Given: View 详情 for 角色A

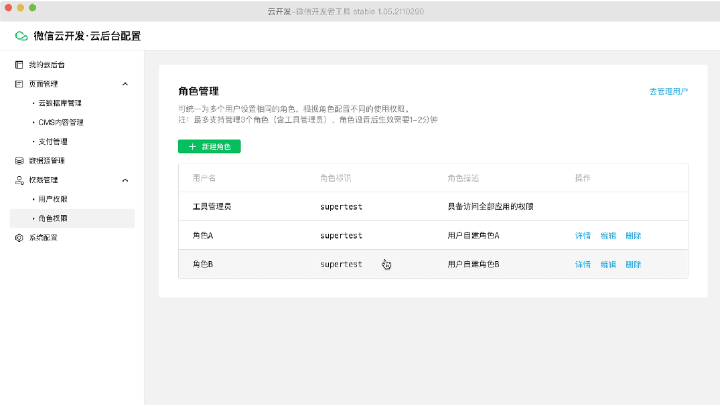Looking at the screenshot, I should (x=583, y=236).
